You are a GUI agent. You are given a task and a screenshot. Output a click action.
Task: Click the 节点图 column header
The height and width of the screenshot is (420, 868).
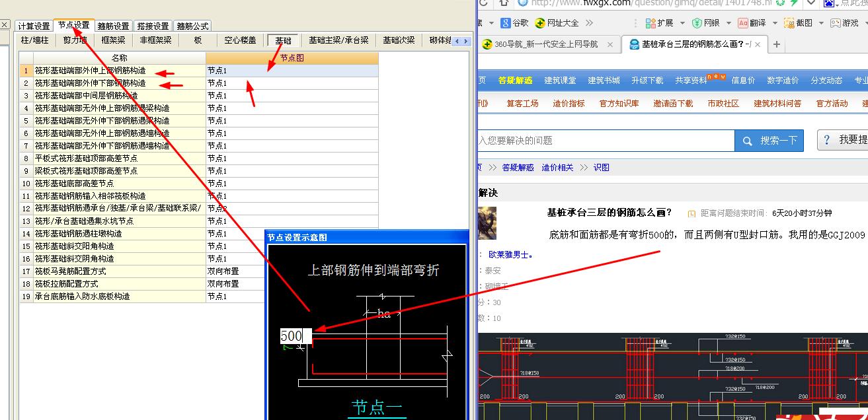click(x=292, y=58)
